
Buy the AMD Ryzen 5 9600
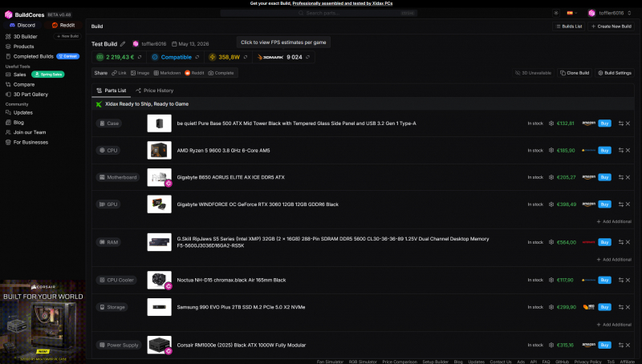pyautogui.click(x=604, y=150)
